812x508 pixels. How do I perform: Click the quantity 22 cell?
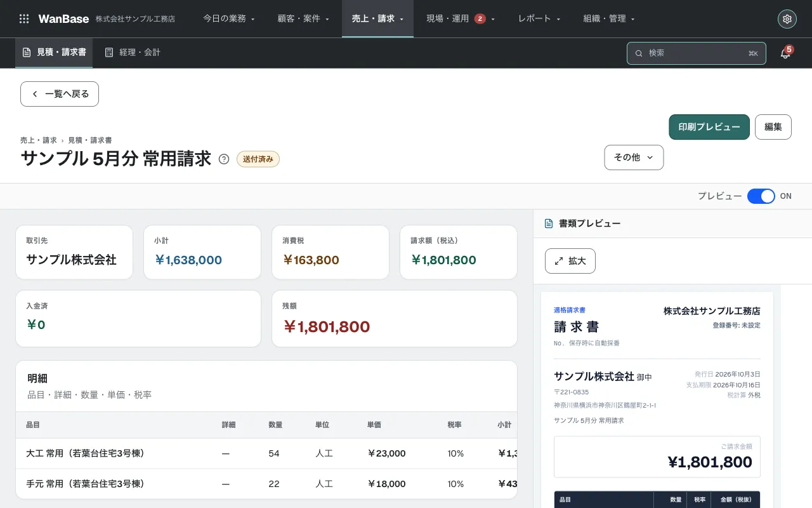(274, 484)
